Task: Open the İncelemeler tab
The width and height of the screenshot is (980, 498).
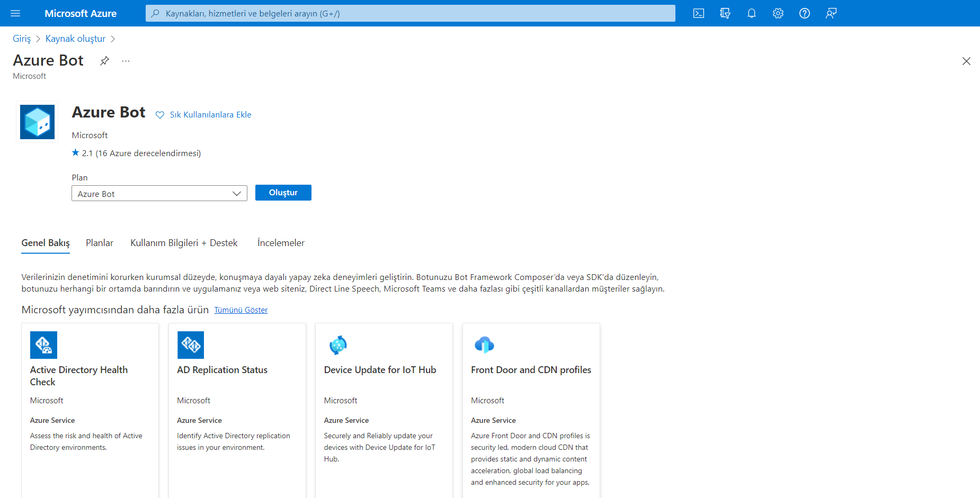Action: pos(281,243)
